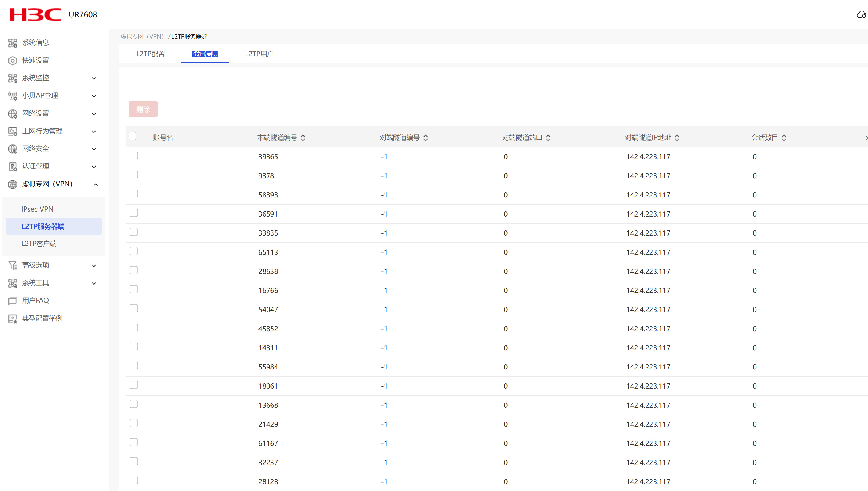
Task: Collapse the 虚拟专网 (VPN) menu chevron
Action: point(96,184)
